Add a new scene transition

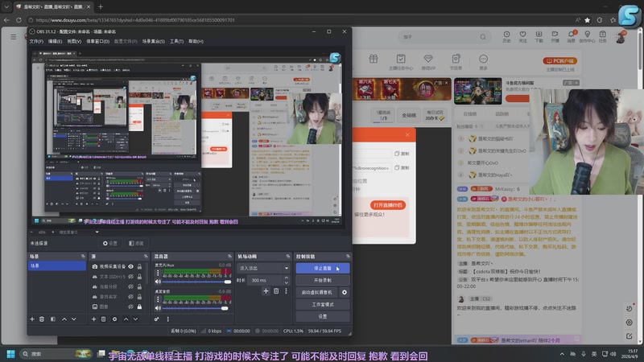click(x=266, y=291)
